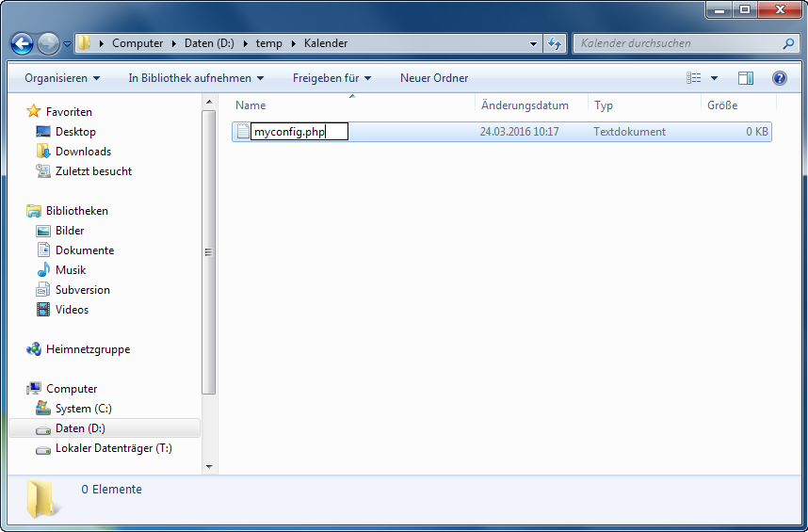Select Favoriten in navigation pane
The image size is (808, 532).
pos(69,112)
